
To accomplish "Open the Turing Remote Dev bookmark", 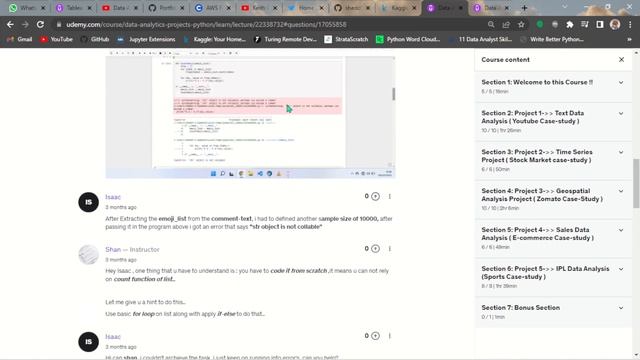I will [286, 39].
